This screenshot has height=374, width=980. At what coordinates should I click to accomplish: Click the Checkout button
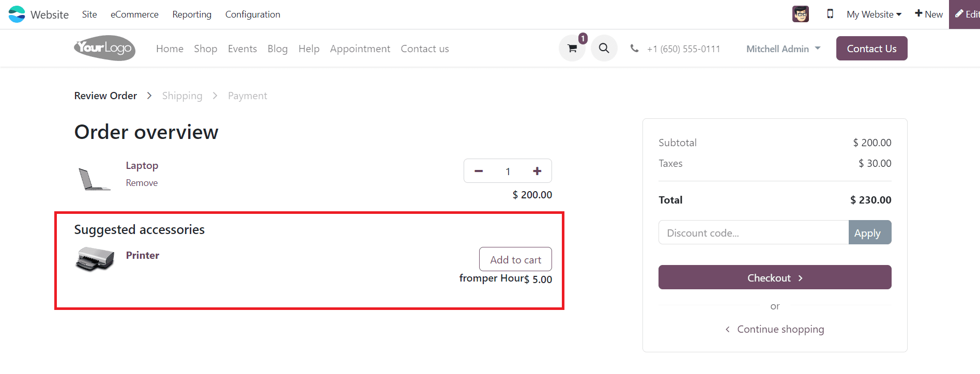[x=775, y=277]
